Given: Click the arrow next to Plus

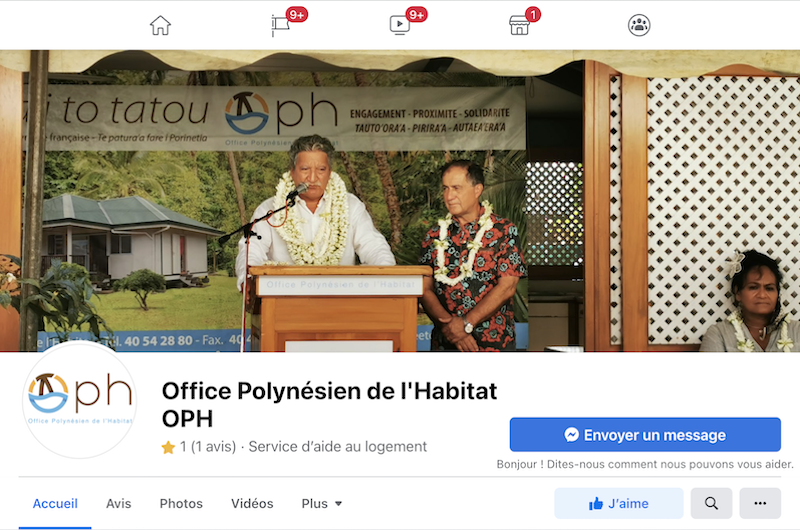Looking at the screenshot, I should tap(338, 504).
